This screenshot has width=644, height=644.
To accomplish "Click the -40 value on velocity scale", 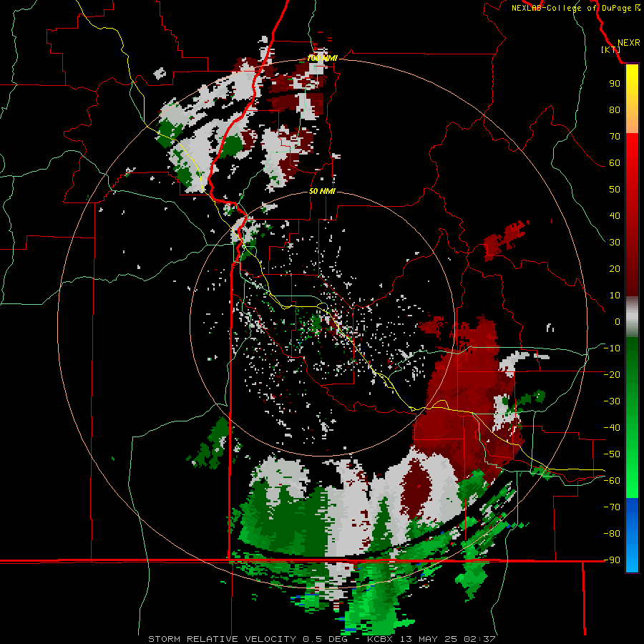I will tap(612, 428).
